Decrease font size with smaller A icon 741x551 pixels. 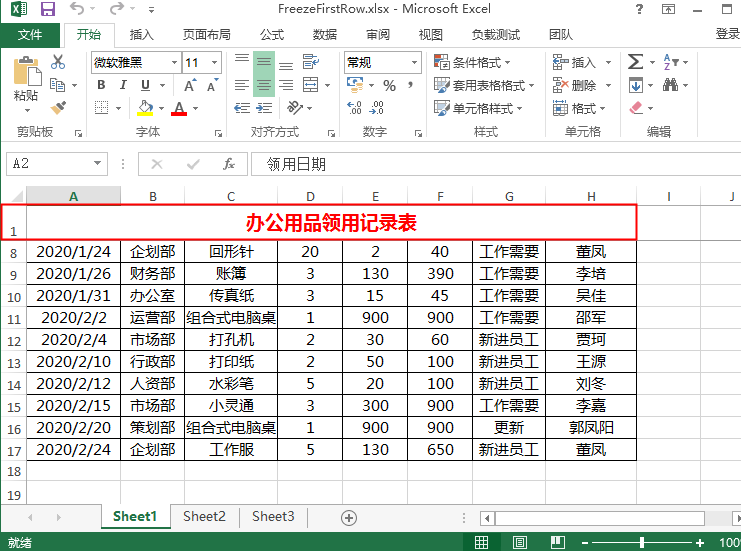[212, 86]
